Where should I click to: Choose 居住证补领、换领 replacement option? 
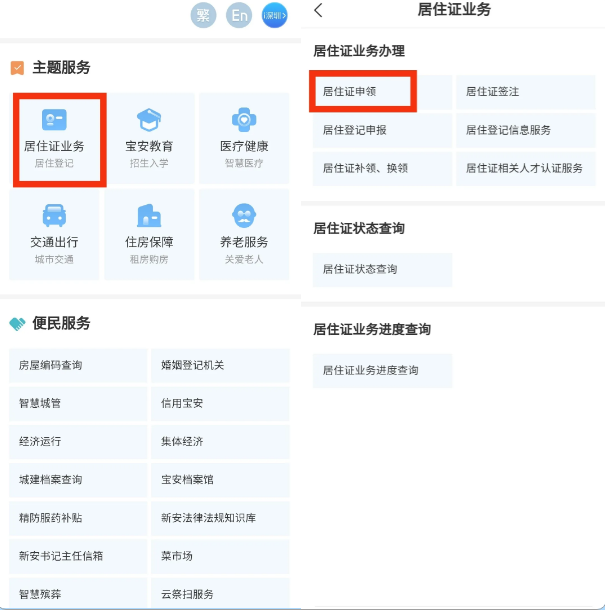[x=382, y=169]
